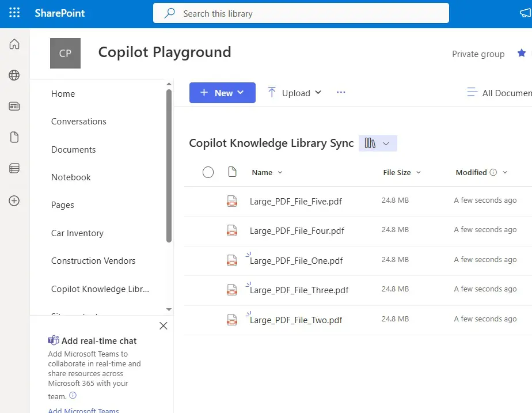This screenshot has height=413, width=532.
Task: Open the files page icon in rail
Action: pos(14,137)
